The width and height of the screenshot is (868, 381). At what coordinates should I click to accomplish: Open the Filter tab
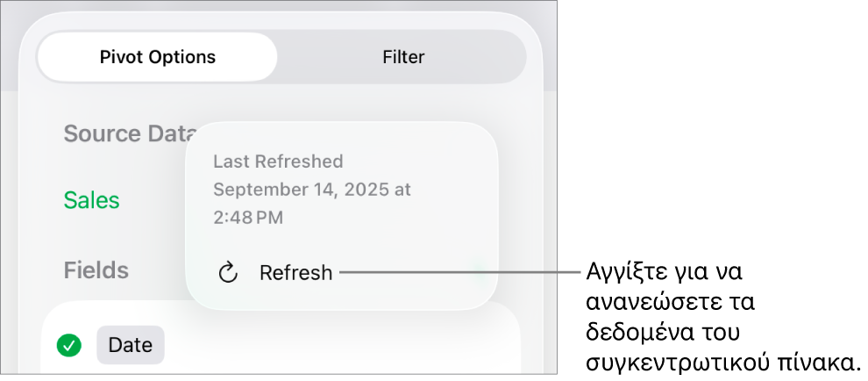[x=403, y=58]
